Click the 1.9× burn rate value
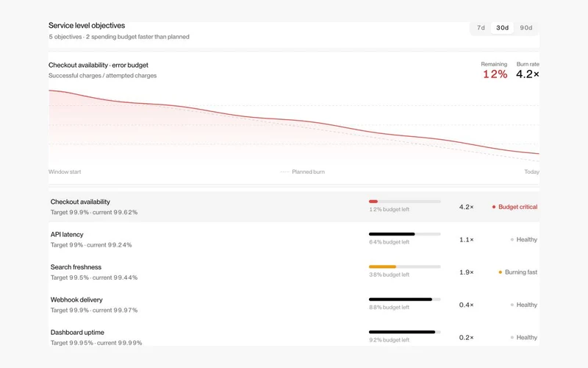 click(x=467, y=272)
